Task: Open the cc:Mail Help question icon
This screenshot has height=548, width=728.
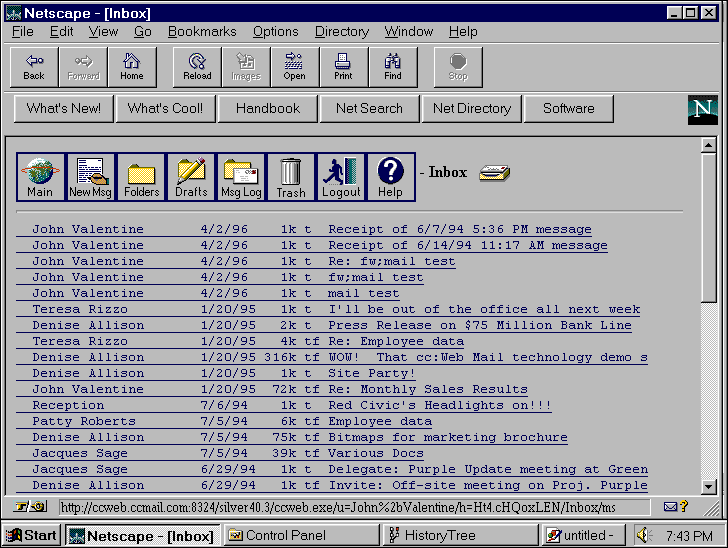Action: pos(390,177)
